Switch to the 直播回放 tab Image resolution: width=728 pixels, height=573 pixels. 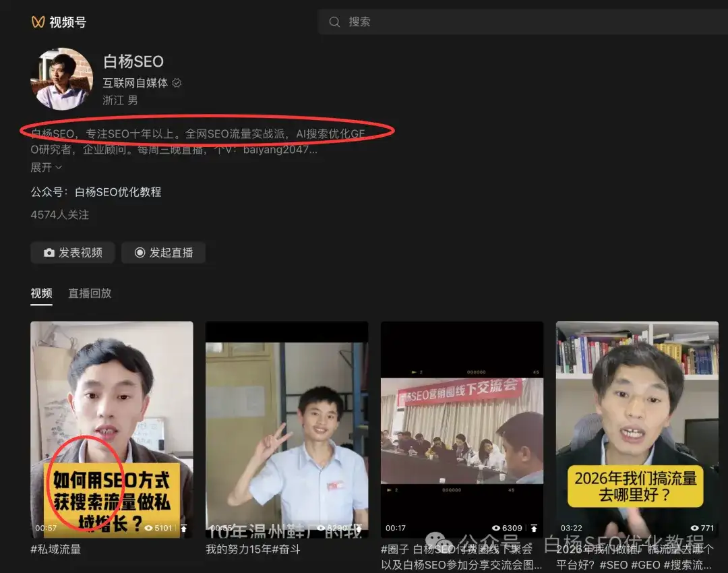pyautogui.click(x=90, y=293)
